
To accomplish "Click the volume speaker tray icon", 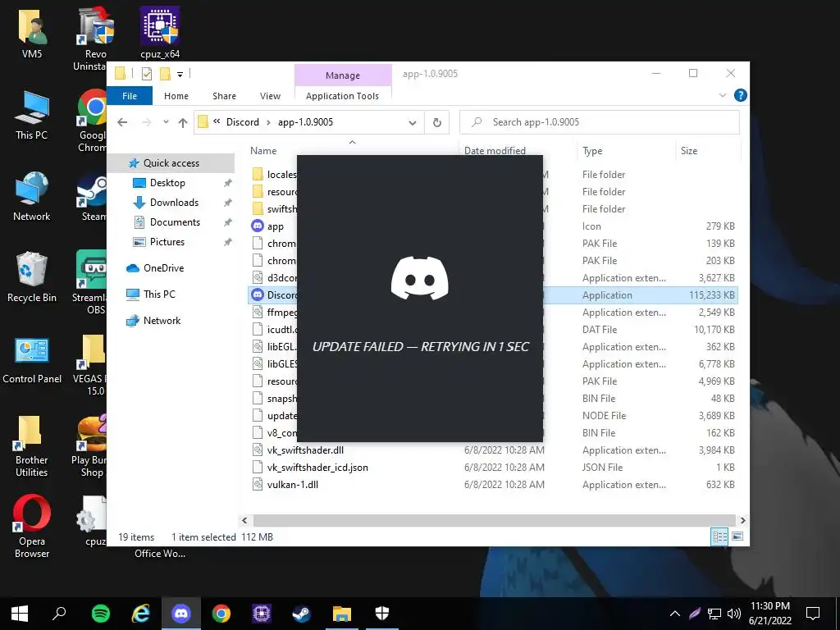I will click(x=734, y=614).
